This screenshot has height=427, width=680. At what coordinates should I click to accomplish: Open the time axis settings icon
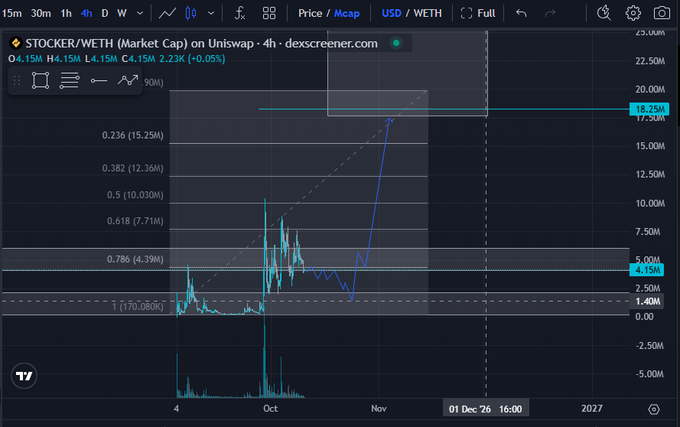point(654,409)
